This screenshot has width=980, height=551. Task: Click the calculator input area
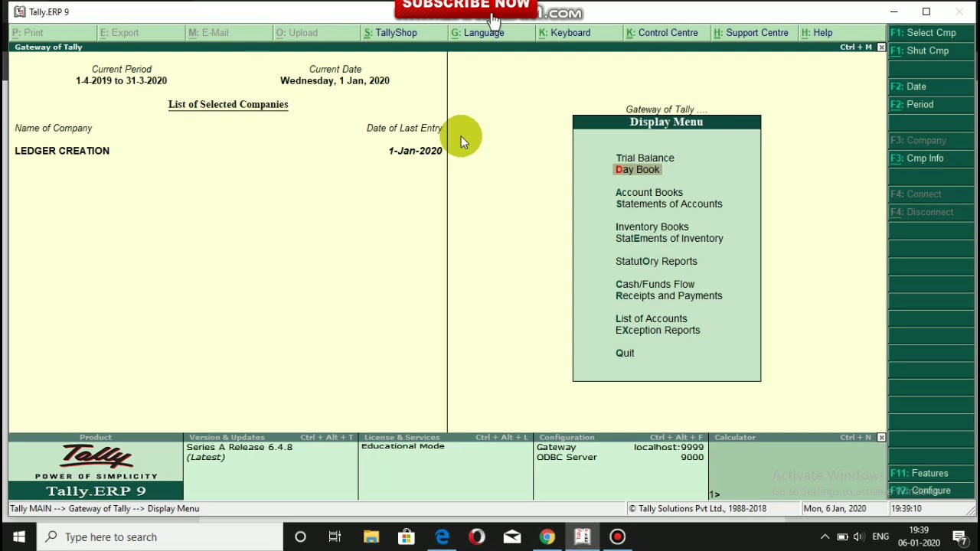[796, 471]
